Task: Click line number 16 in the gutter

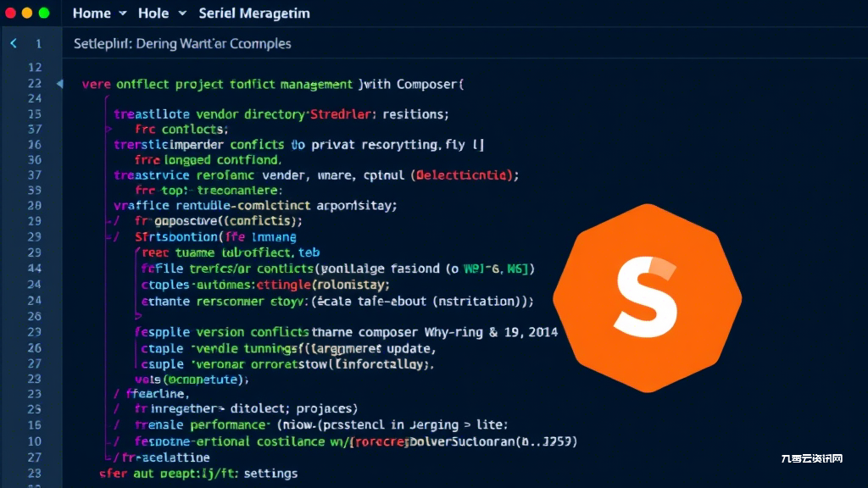Action: point(35,425)
